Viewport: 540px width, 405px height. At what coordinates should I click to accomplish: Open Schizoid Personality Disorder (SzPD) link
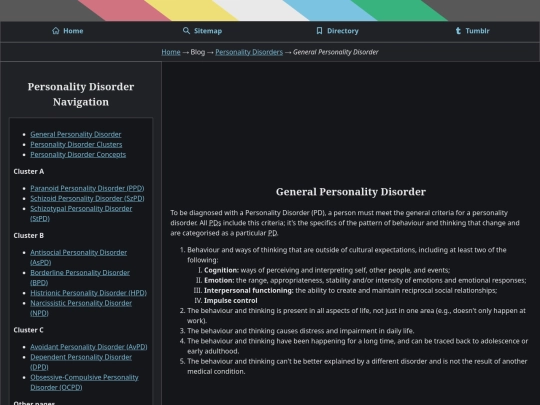click(x=87, y=198)
